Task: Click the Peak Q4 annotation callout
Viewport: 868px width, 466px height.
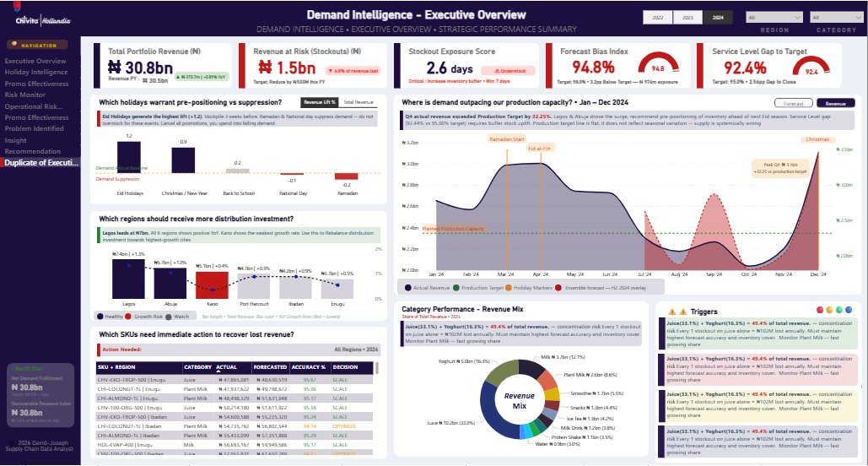Action: tap(780, 169)
